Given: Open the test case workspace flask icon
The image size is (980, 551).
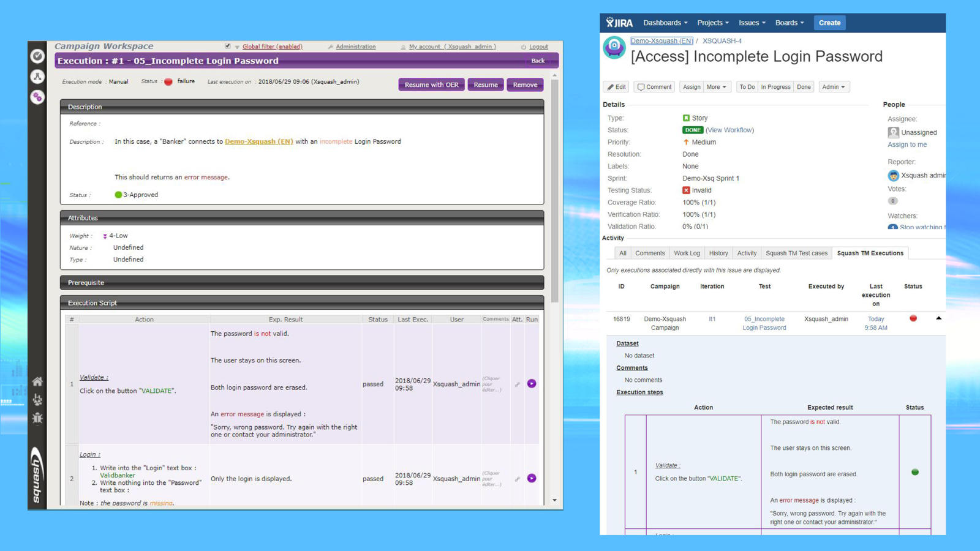Looking at the screenshot, I should coord(37,77).
